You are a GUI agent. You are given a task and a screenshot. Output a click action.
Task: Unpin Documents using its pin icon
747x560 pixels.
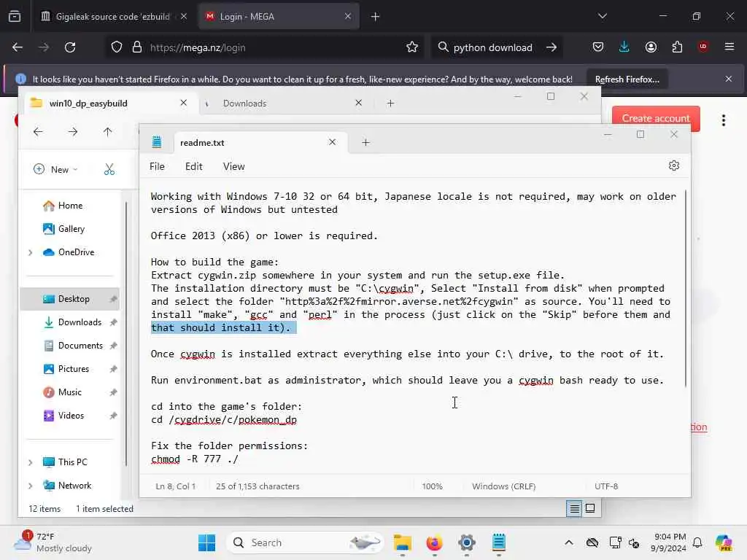tap(113, 346)
